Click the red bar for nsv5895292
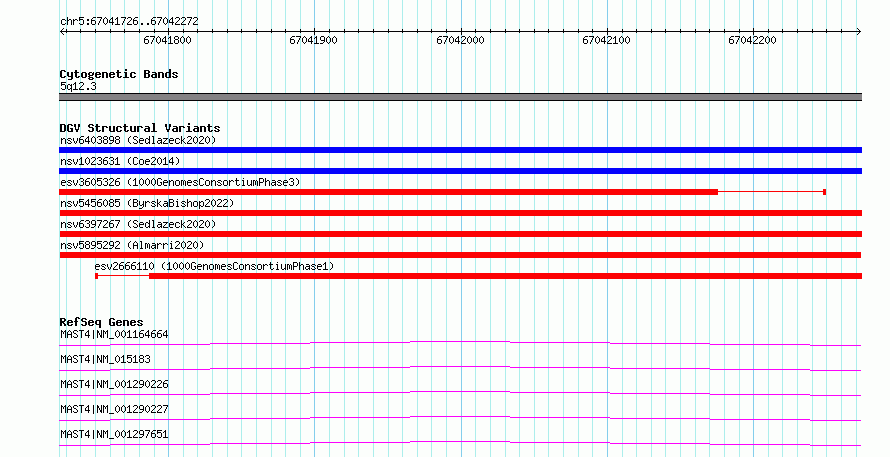 pyautogui.click(x=460, y=255)
